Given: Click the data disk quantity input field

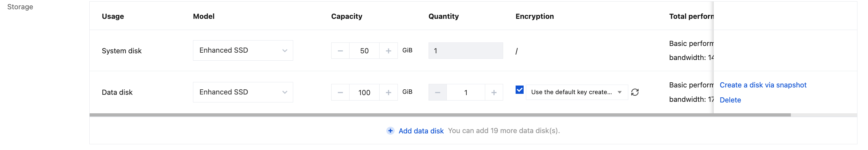Looking at the screenshot, I should tap(466, 93).
